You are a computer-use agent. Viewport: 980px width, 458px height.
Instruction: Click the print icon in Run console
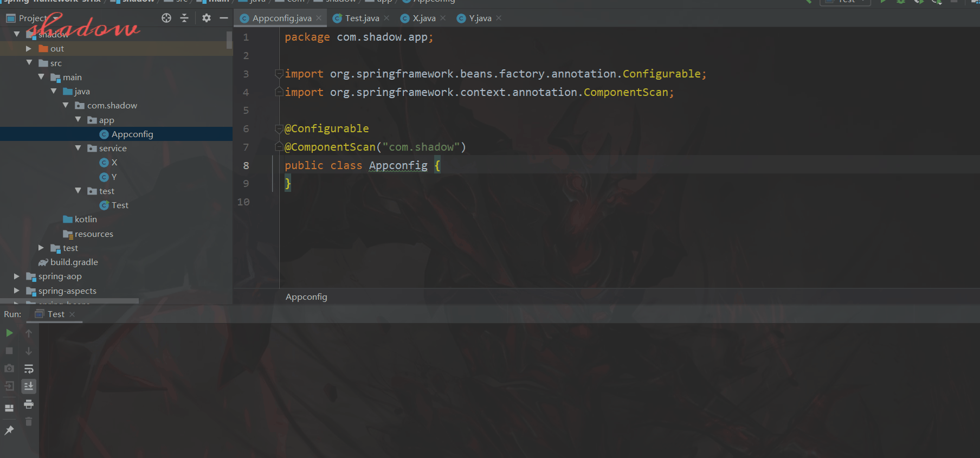coord(29,404)
